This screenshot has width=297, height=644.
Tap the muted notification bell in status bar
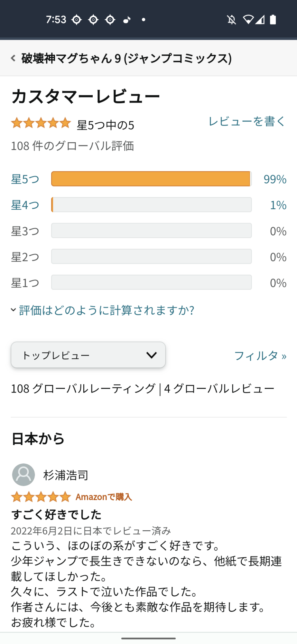(x=231, y=20)
